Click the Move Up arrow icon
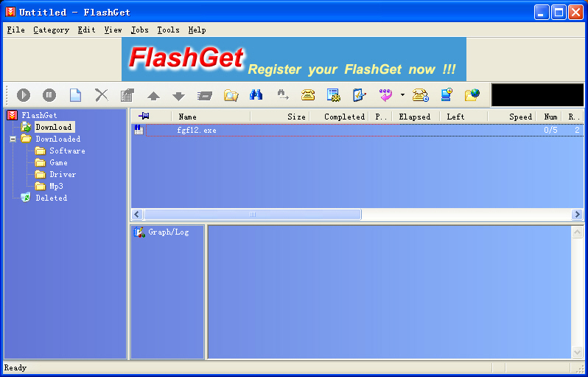The height and width of the screenshot is (377, 588). coord(153,96)
